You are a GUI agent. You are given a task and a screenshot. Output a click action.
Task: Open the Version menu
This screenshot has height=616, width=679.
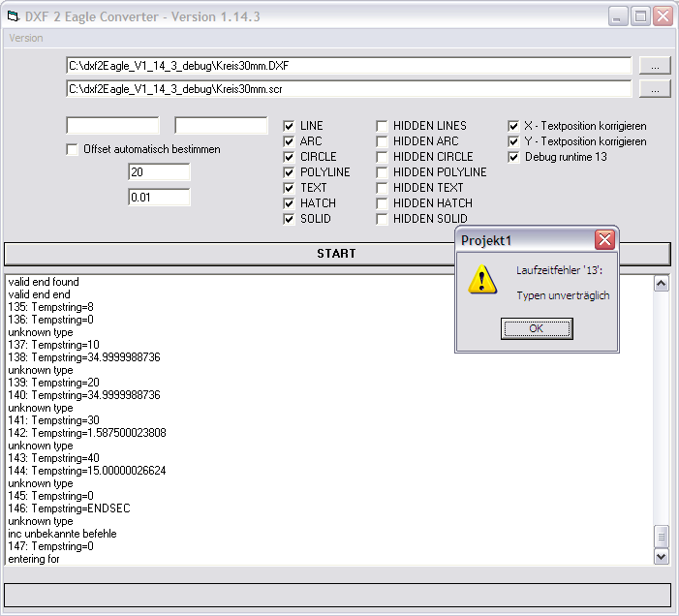tap(26, 38)
